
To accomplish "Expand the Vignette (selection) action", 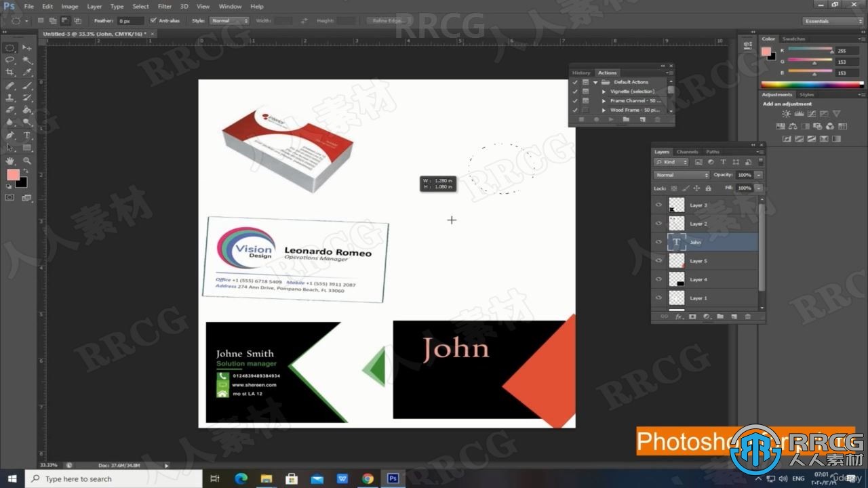I will pos(604,91).
